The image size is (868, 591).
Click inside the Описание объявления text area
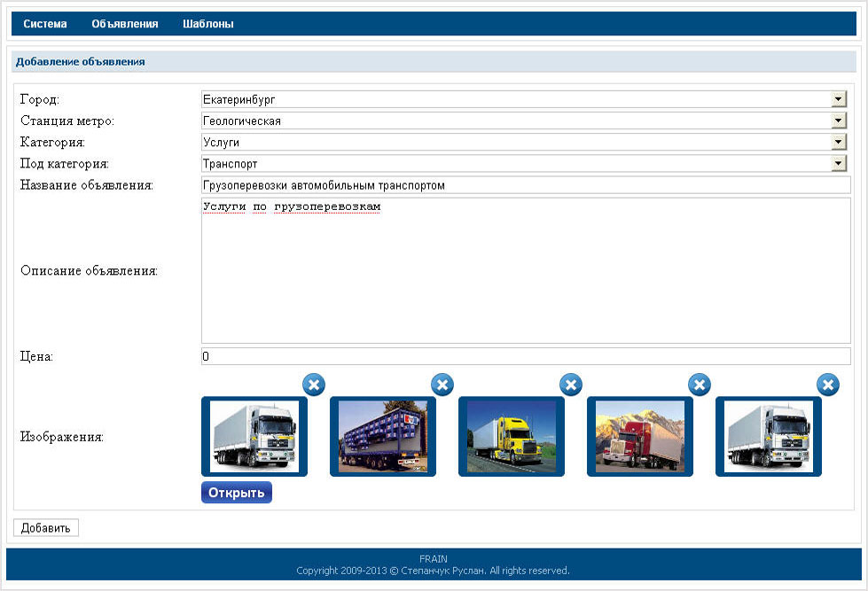tap(526, 270)
